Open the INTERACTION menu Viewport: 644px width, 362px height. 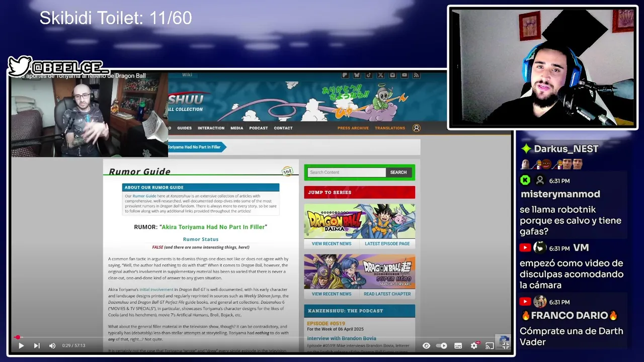tap(211, 128)
